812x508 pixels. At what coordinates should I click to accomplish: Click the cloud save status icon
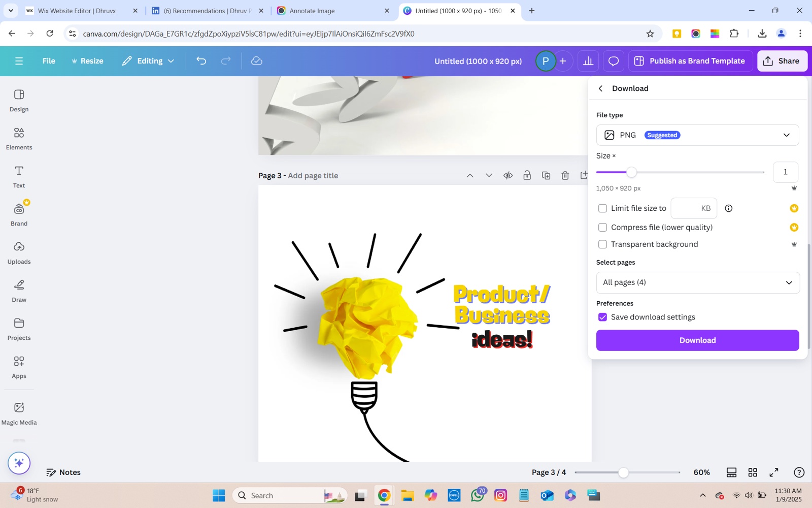(257, 61)
